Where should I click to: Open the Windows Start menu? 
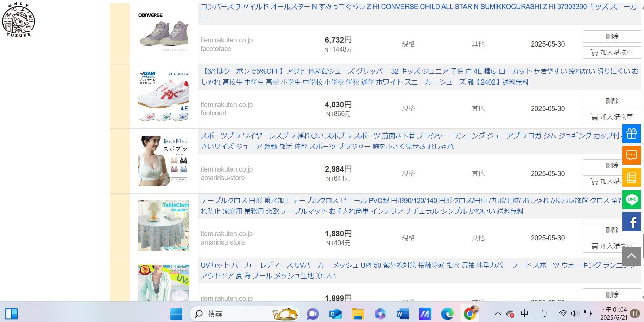pos(176,314)
